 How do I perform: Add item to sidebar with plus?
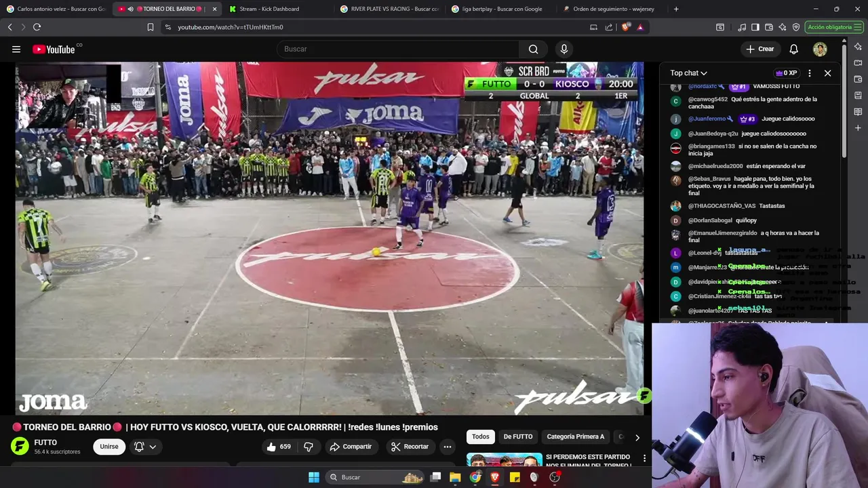(858, 128)
